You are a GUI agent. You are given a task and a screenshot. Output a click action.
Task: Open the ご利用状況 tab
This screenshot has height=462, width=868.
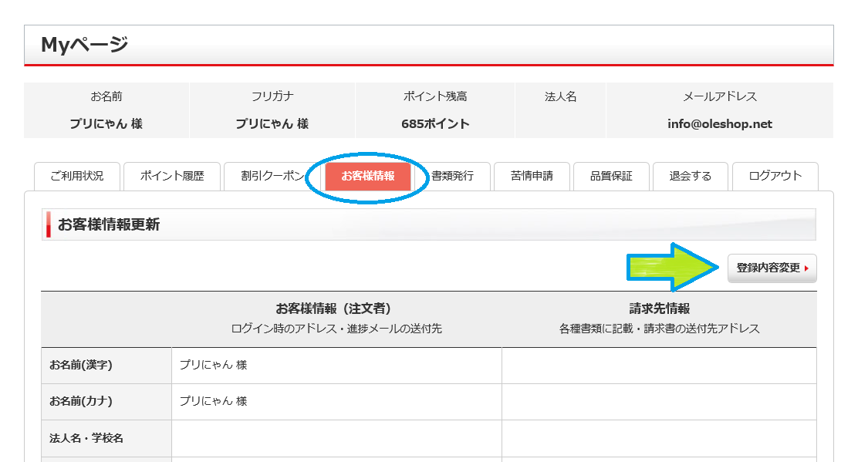pos(76,176)
